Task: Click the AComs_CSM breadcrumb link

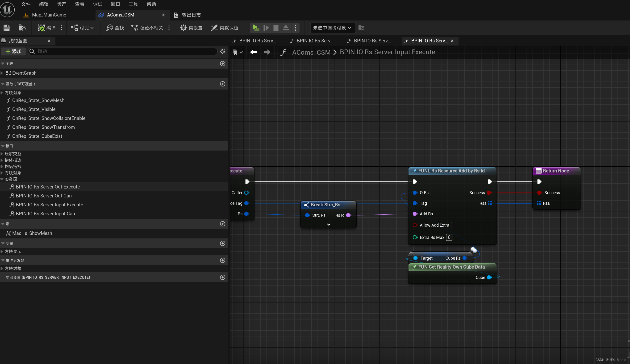Action: [x=311, y=52]
